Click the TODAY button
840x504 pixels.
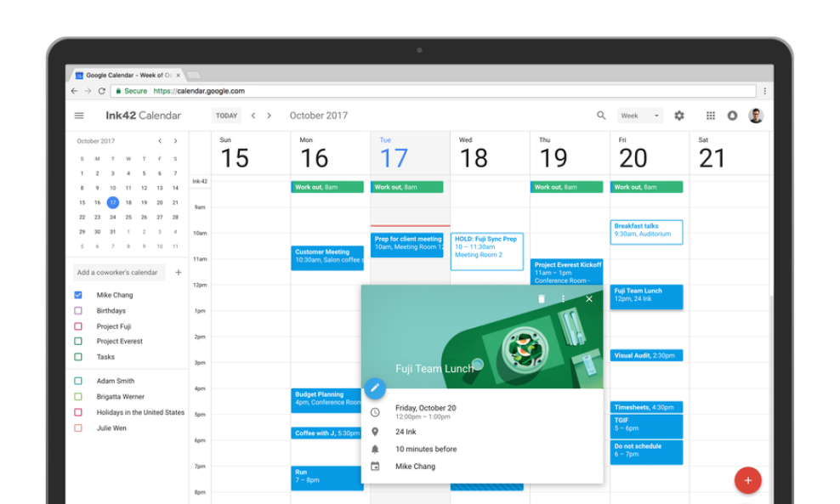226,116
